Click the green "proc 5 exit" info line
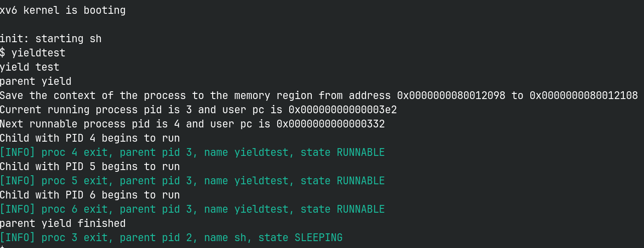644x248 pixels. tap(192, 181)
